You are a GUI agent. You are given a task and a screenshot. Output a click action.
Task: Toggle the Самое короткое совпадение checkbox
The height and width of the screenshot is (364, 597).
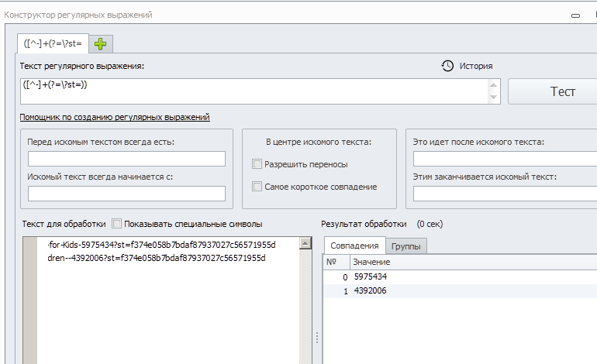(x=257, y=187)
